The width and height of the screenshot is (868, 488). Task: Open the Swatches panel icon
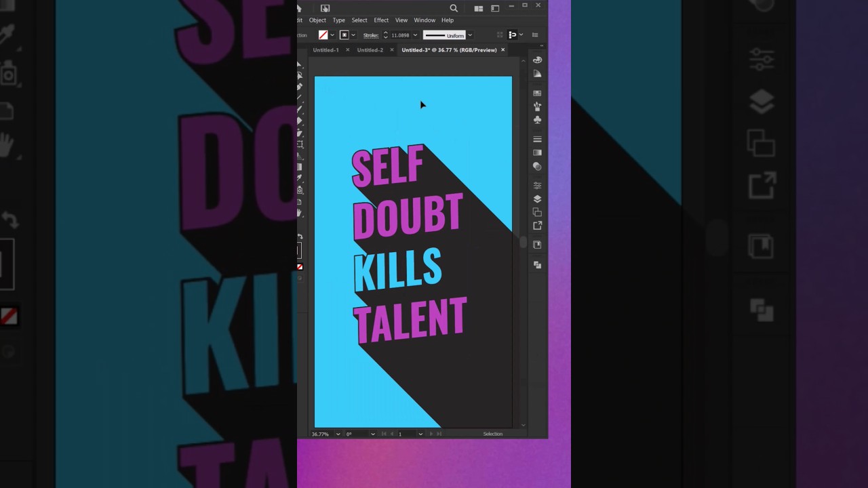tap(538, 93)
